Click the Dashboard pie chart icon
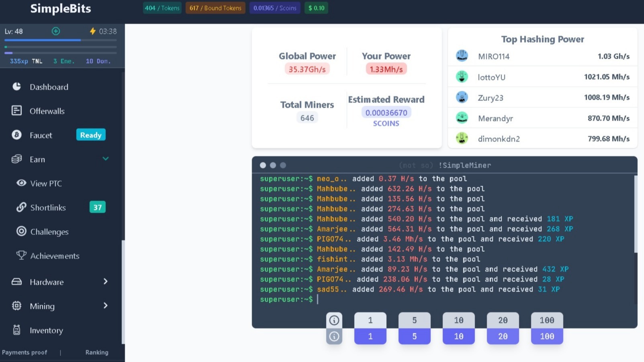The width and height of the screenshot is (644, 362). coord(16,86)
